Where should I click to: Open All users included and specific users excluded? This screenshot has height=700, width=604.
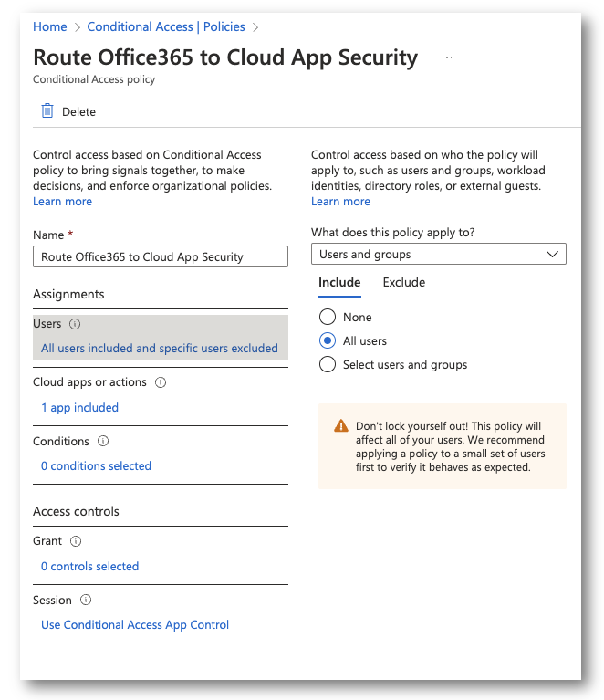[160, 349]
